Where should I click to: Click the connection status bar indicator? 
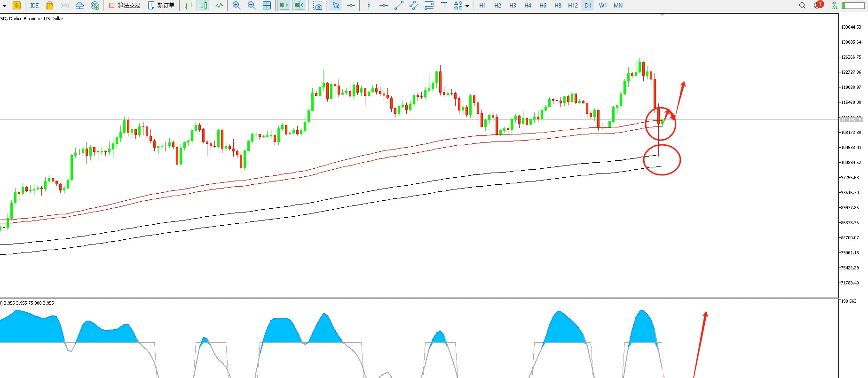853,6
